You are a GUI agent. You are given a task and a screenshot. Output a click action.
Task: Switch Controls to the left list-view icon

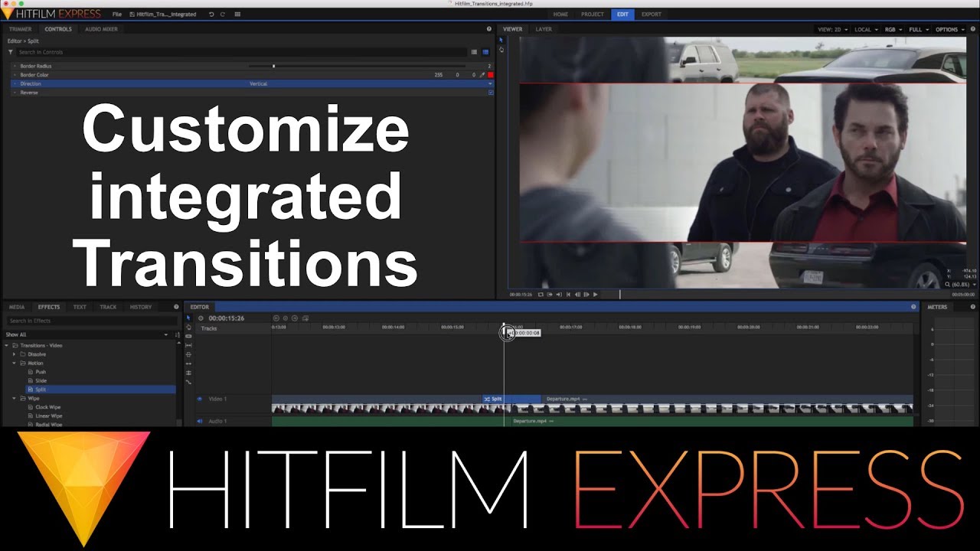point(474,52)
